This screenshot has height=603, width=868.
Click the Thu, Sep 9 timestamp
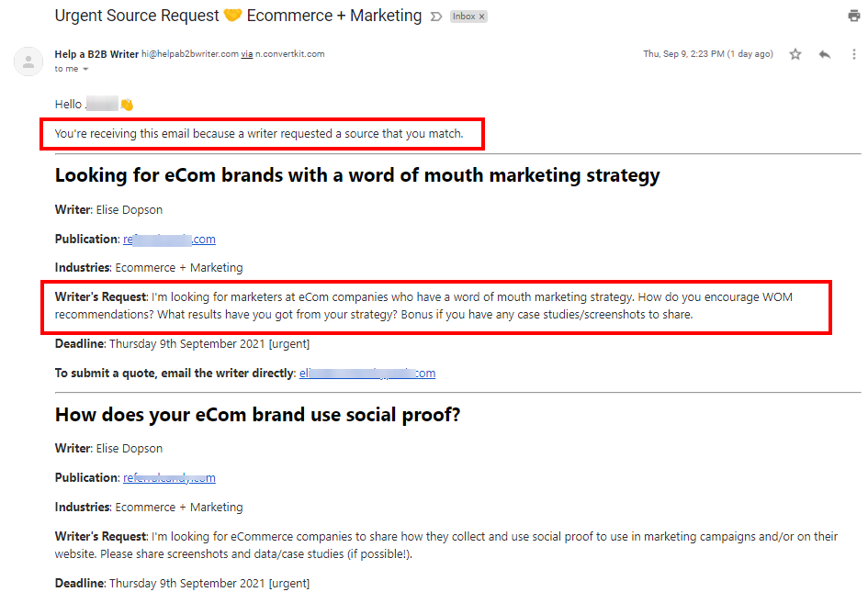(708, 54)
